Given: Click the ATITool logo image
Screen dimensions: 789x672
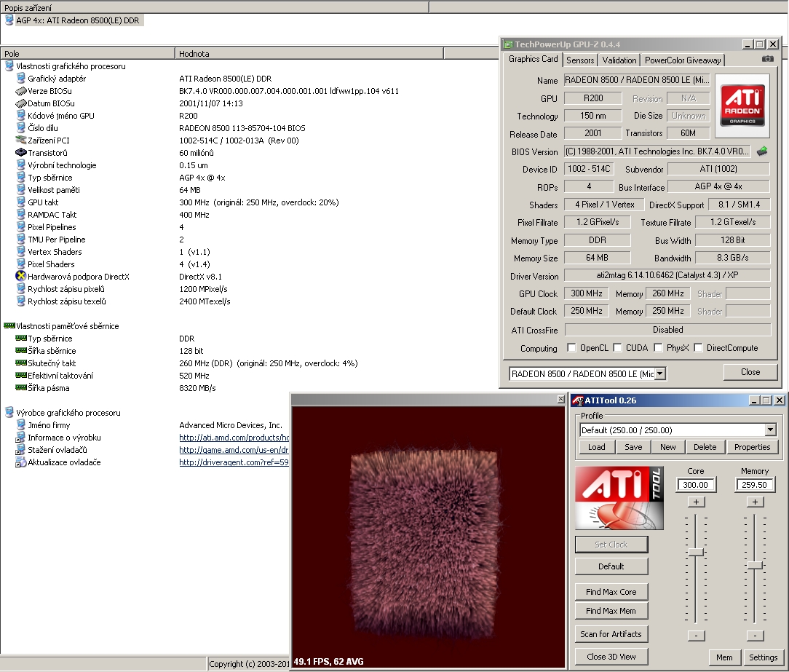Looking at the screenshot, I should 619,498.
